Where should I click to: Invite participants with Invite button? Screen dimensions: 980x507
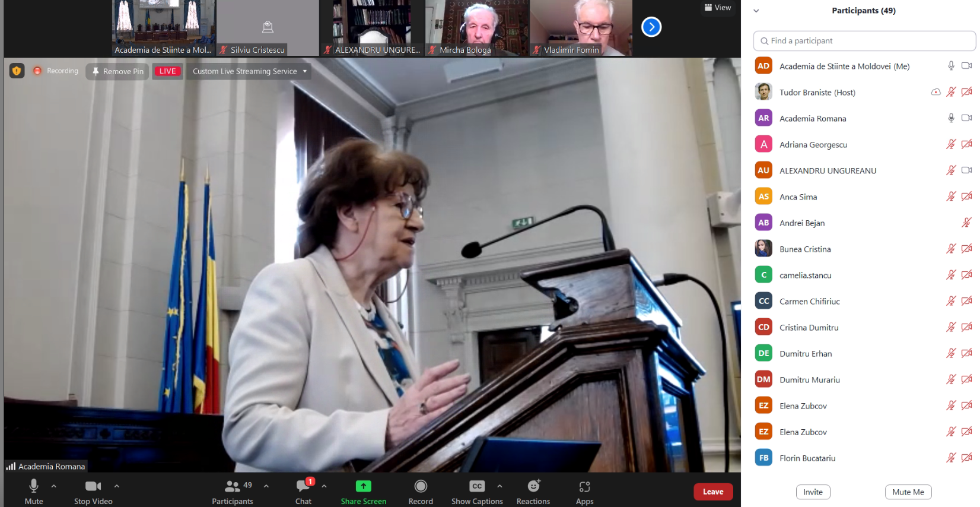(813, 492)
